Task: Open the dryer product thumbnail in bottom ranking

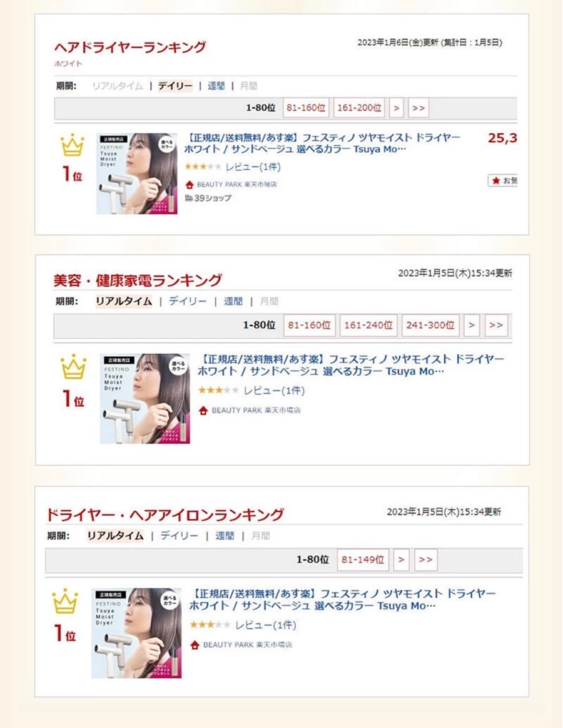Action: [136, 633]
